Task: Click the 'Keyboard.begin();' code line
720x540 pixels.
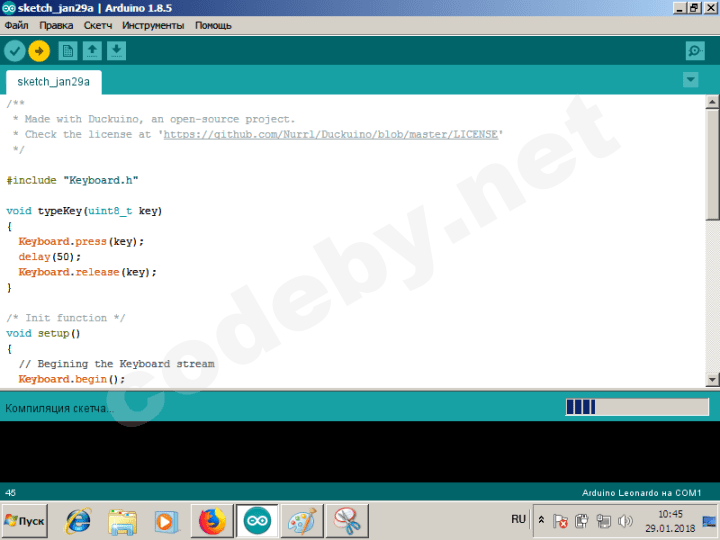Action: click(x=72, y=379)
